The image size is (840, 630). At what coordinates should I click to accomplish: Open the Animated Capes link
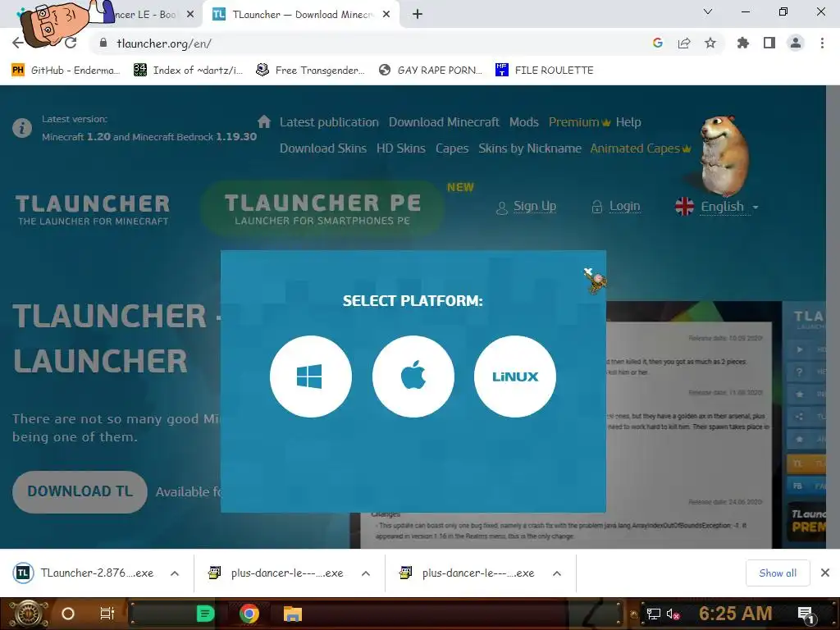(640, 148)
